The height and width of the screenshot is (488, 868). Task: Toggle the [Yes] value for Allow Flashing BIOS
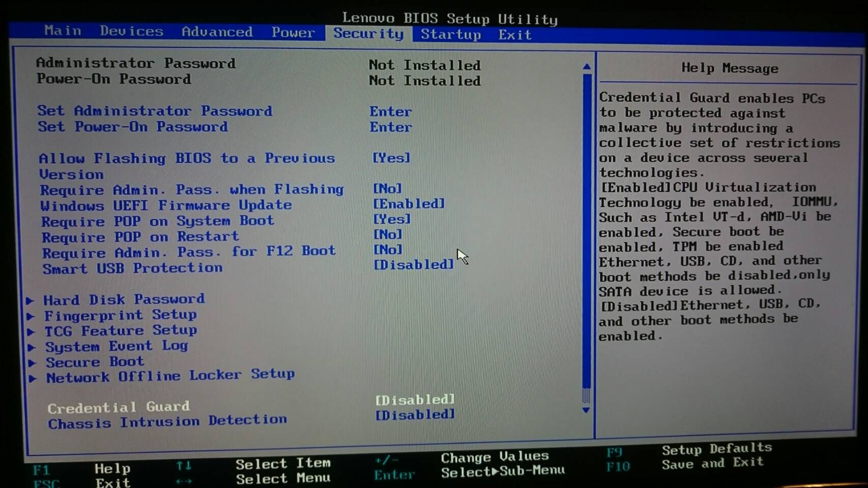(391, 158)
